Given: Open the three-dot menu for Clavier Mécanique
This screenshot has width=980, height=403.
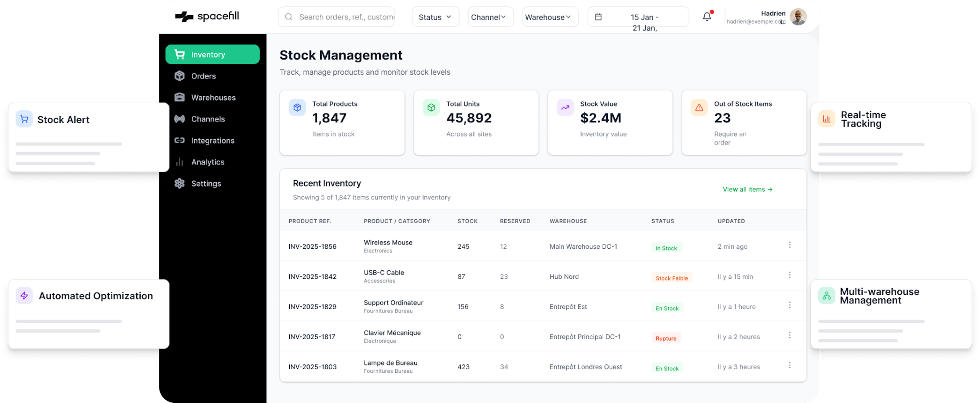Looking at the screenshot, I should coord(790,335).
